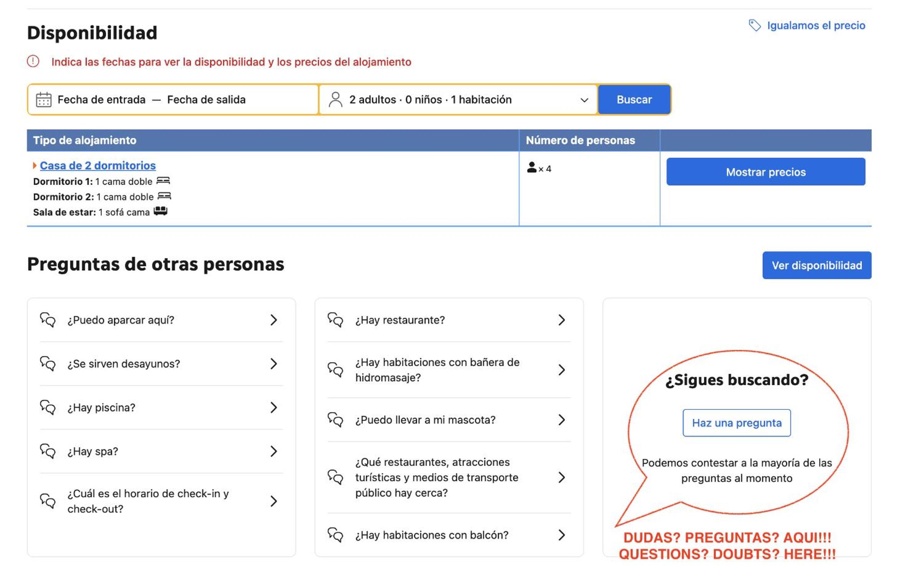
Task: Click the double bed icon for Dormitorio 2
Action: coord(164,196)
